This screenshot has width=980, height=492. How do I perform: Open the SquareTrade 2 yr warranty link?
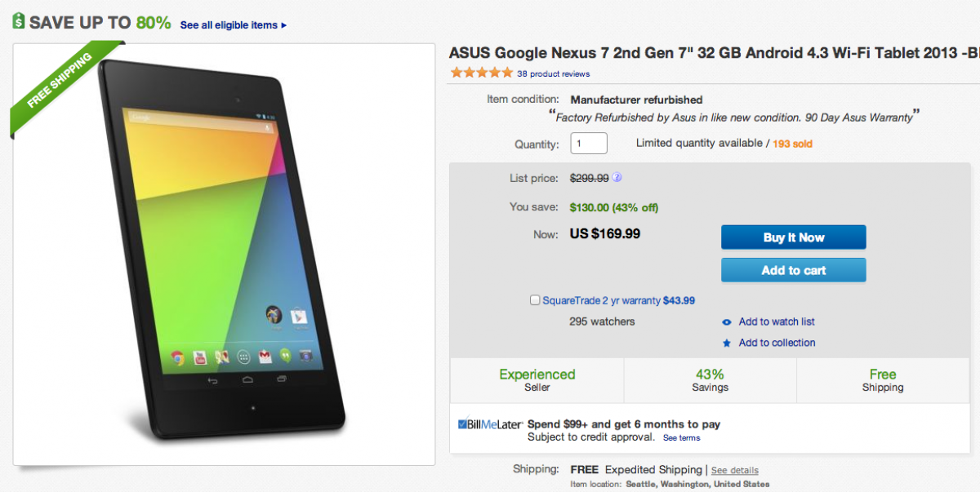click(601, 300)
